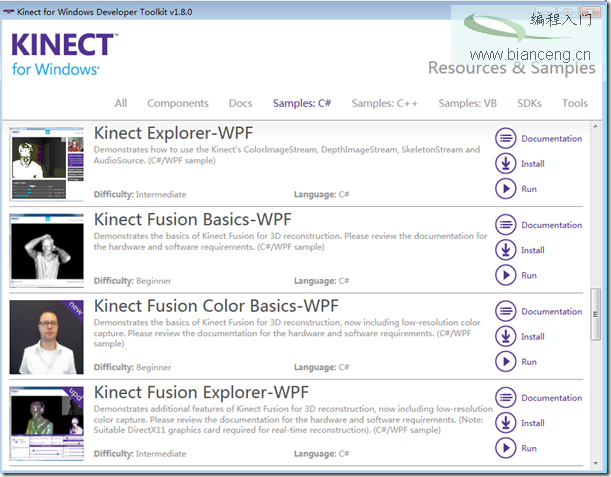The width and height of the screenshot is (611, 477).
Task: Click the vertical scrollbar thumb
Action: [595, 314]
